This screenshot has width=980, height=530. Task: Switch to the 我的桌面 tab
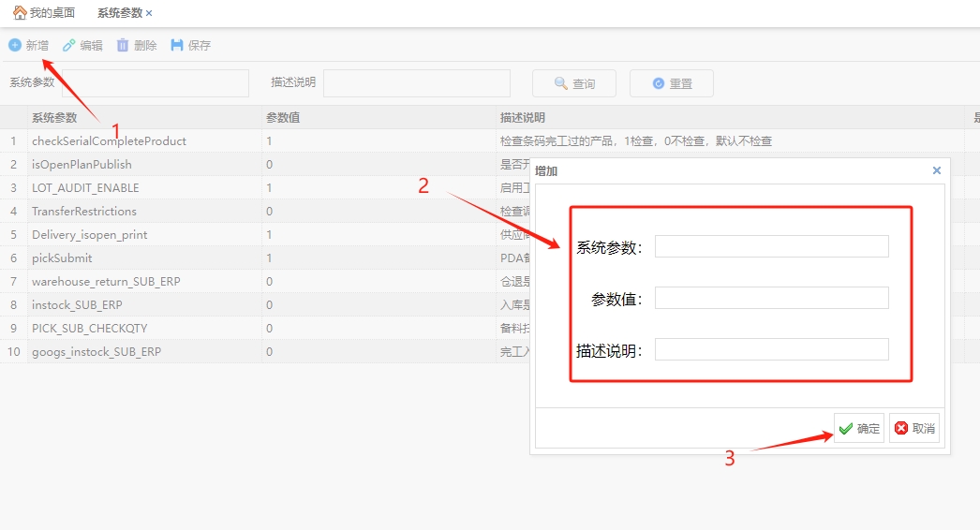[52, 13]
